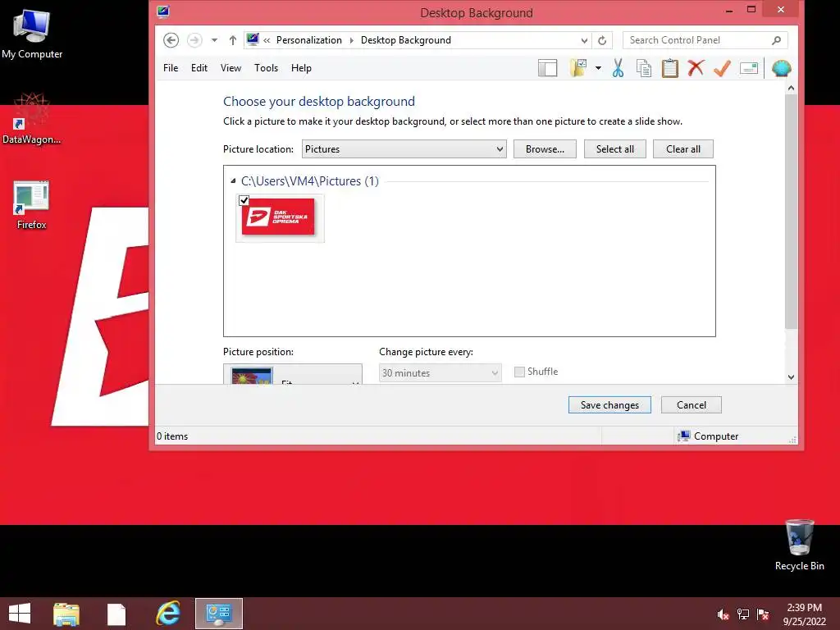Expand the address bar history dropdown

point(584,40)
